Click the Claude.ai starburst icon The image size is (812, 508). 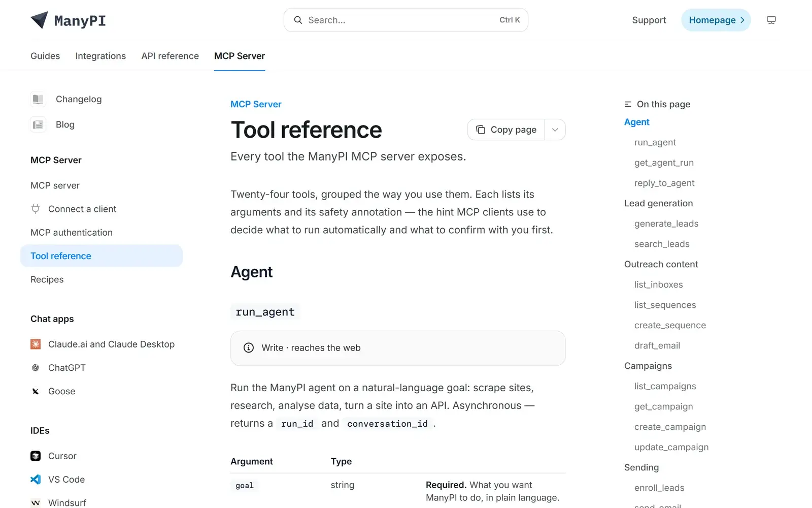[36, 344]
